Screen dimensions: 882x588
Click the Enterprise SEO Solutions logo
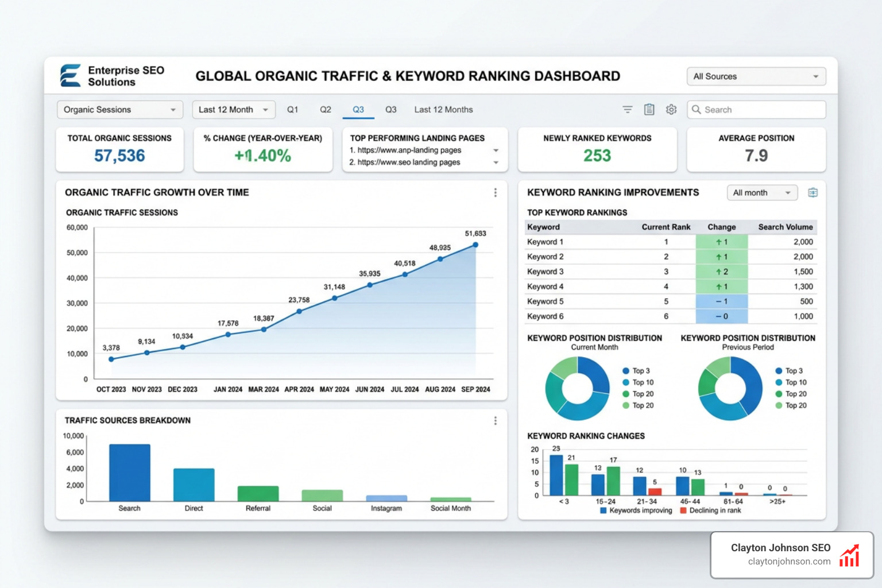pos(69,75)
